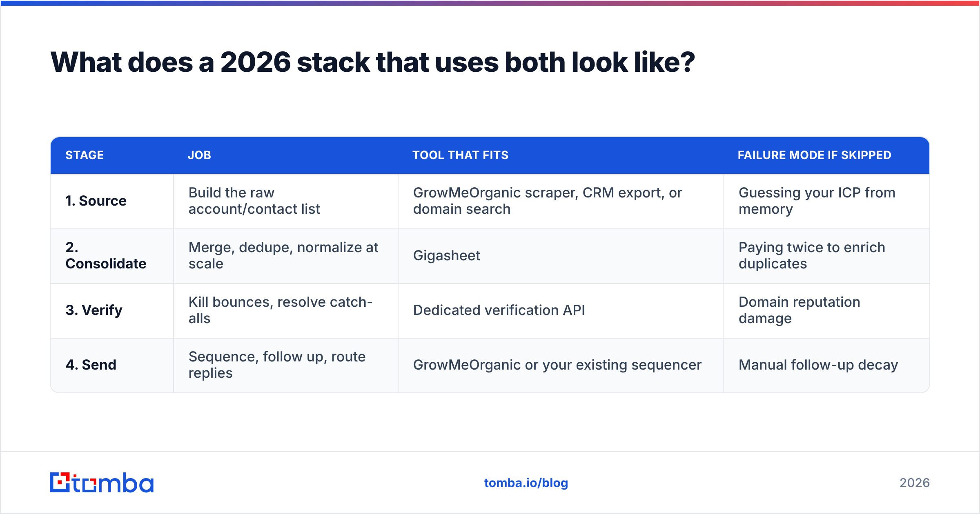Click 'Build the raw account/contact list' cell
This screenshot has height=514, width=980.
coord(286,201)
